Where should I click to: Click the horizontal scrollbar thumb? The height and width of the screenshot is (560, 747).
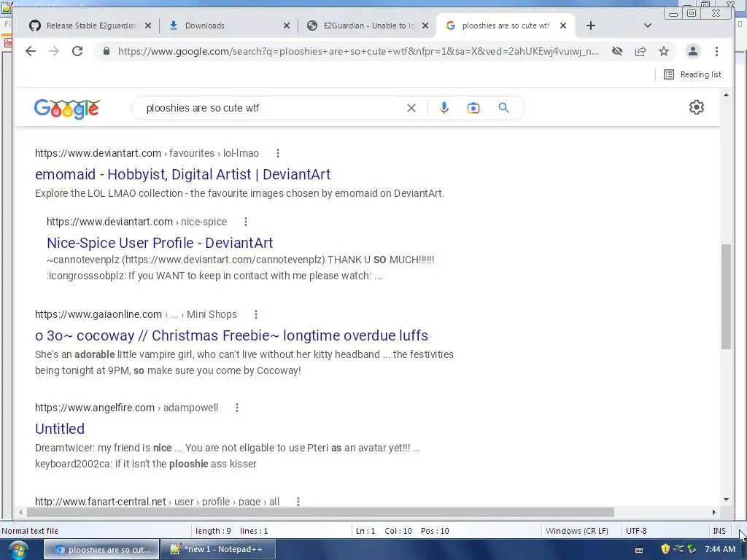[x=320, y=513]
